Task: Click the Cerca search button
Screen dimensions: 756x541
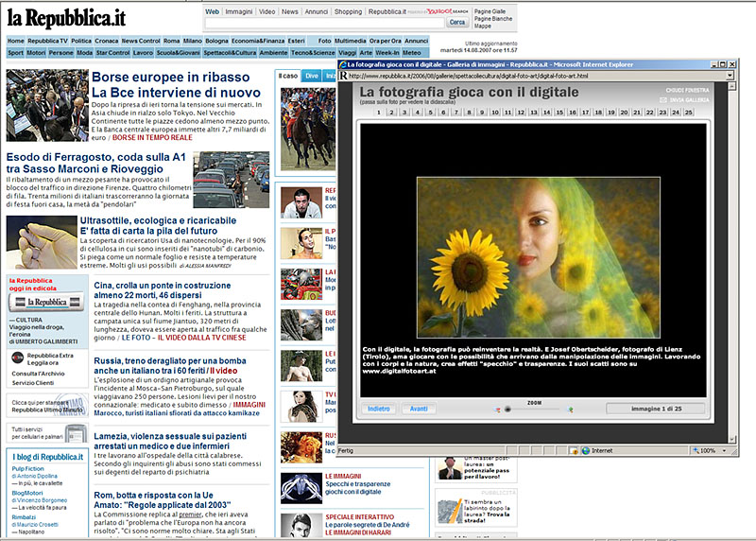Action: [457, 22]
